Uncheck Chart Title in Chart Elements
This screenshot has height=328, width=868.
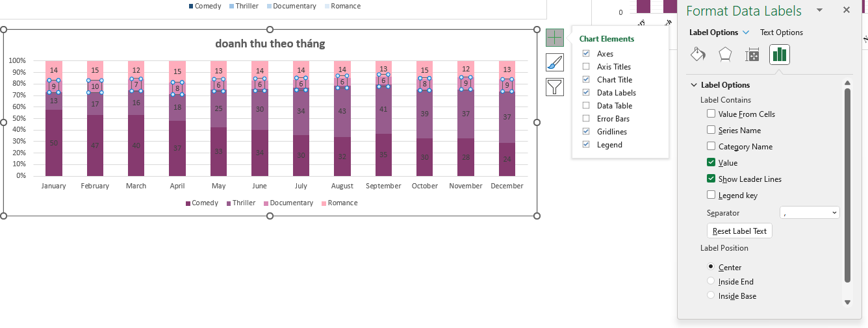point(586,80)
